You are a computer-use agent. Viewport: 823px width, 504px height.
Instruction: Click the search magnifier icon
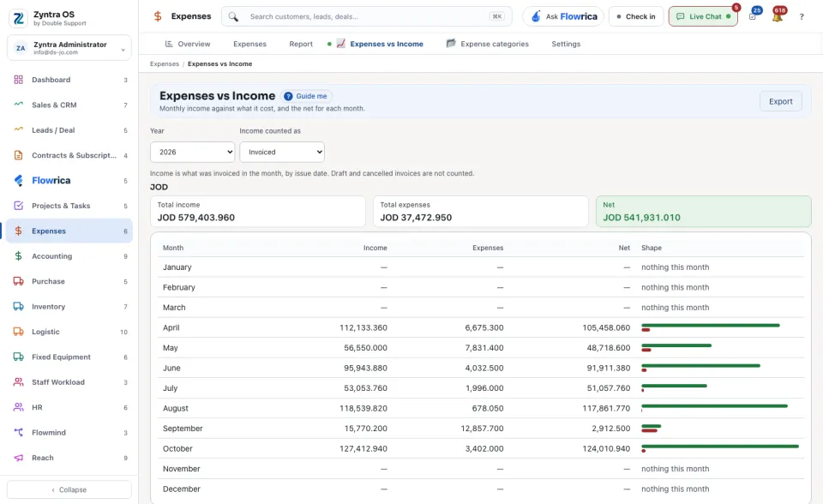(233, 17)
